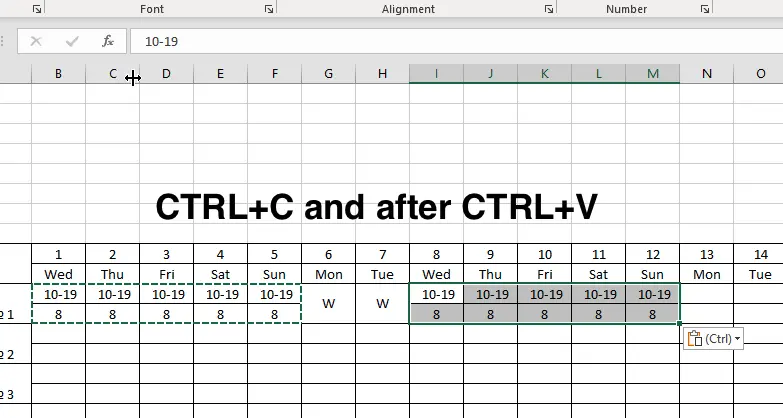The image size is (783, 418).
Task: Select the cell containing day number 13
Action: click(706, 254)
